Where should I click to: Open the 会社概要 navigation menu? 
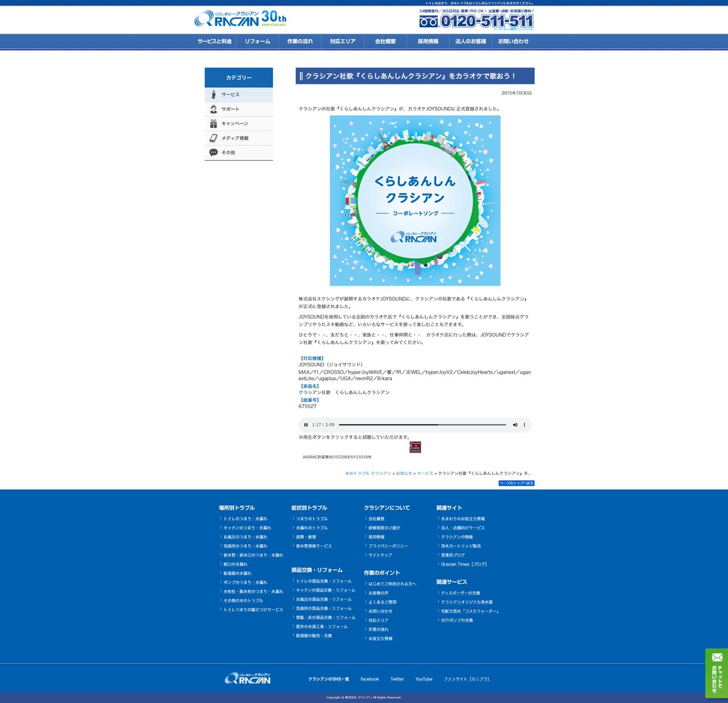point(385,41)
